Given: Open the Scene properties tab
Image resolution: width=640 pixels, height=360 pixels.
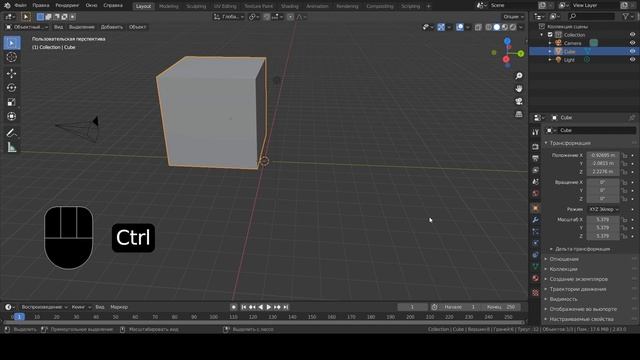Looking at the screenshot, I should pos(536,182).
